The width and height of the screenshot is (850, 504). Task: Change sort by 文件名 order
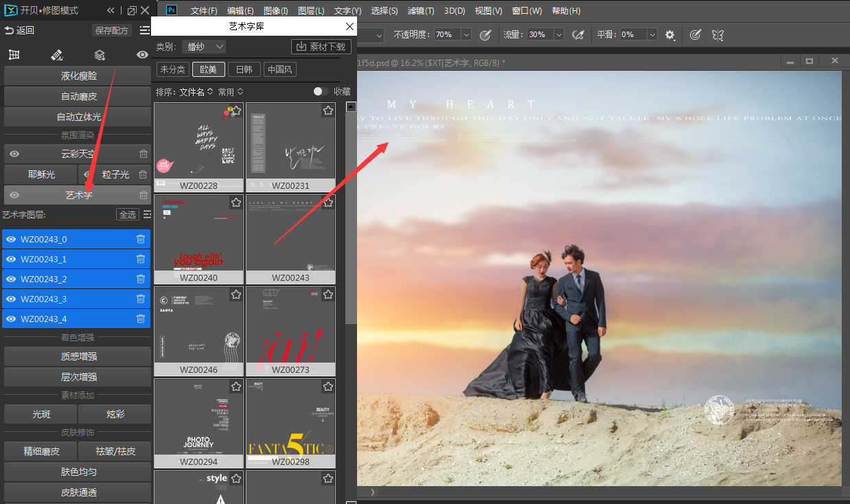(x=196, y=91)
